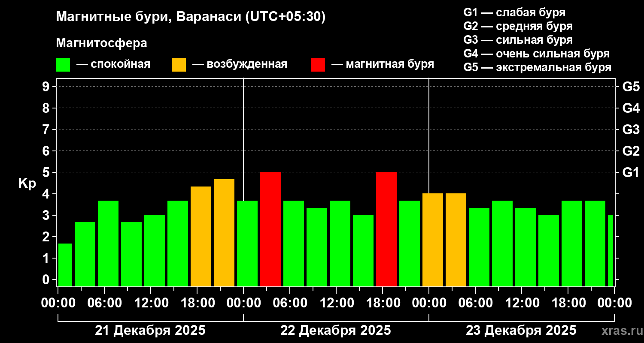Click the '22 Декабря 2025' date label

click(336, 331)
